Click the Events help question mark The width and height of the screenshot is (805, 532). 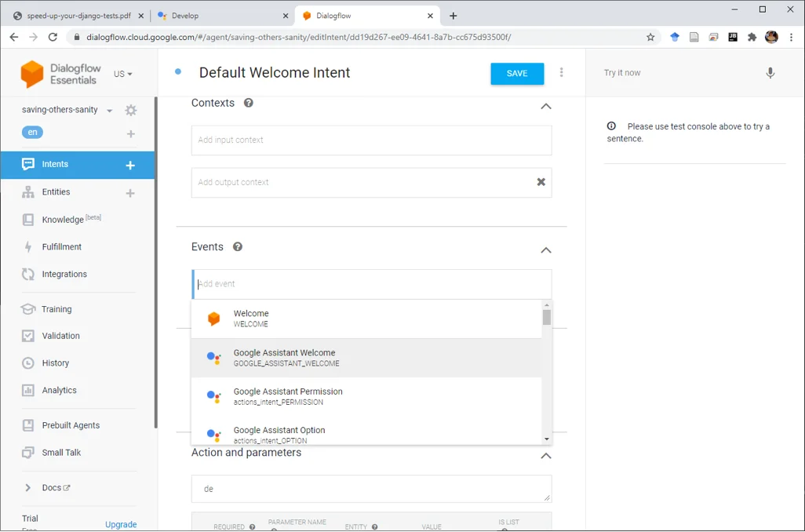pyautogui.click(x=237, y=246)
